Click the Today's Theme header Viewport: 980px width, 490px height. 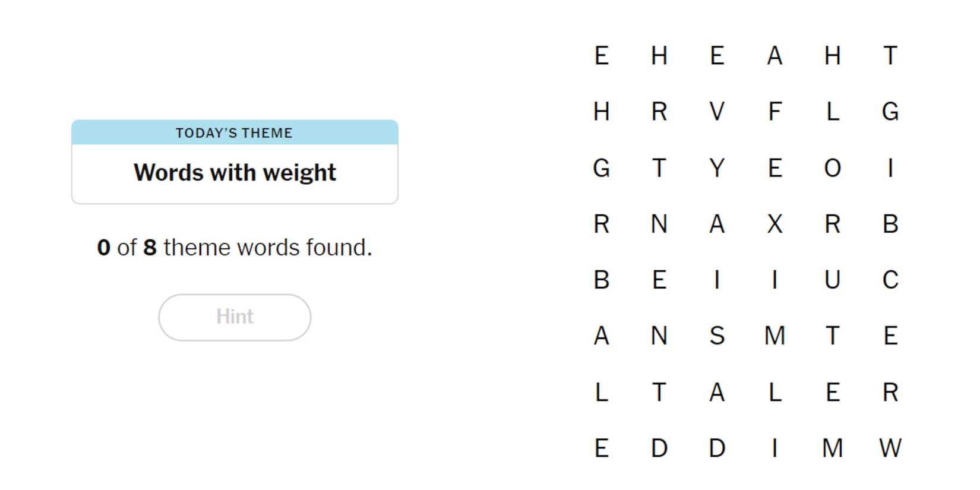(235, 133)
